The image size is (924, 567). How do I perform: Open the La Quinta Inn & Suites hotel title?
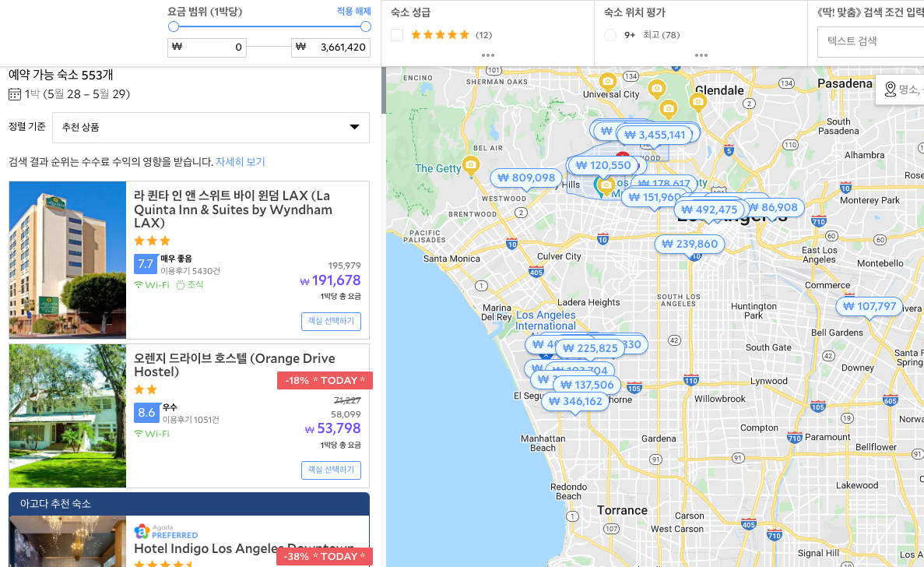(233, 210)
